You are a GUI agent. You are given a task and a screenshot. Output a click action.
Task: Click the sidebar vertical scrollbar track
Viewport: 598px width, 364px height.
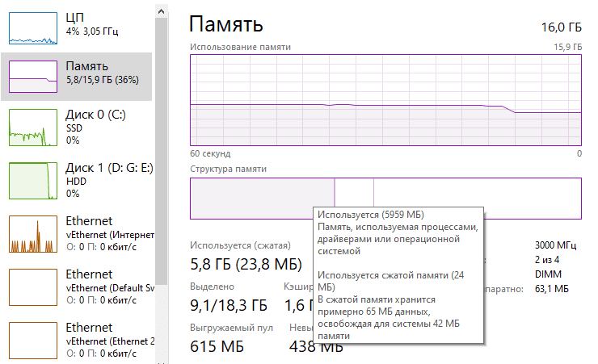coord(160,242)
